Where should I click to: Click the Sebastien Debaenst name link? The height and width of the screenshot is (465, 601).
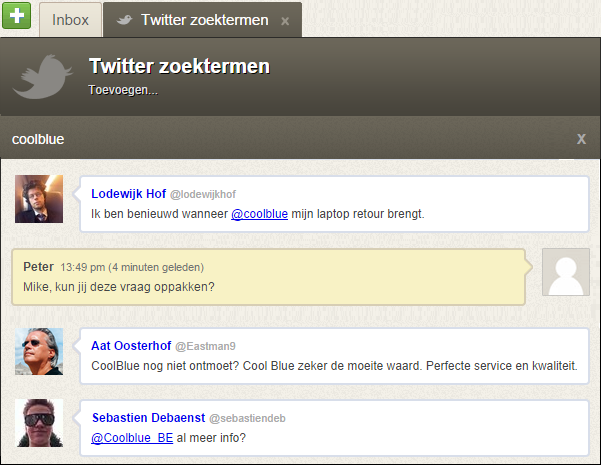[x=147, y=416]
